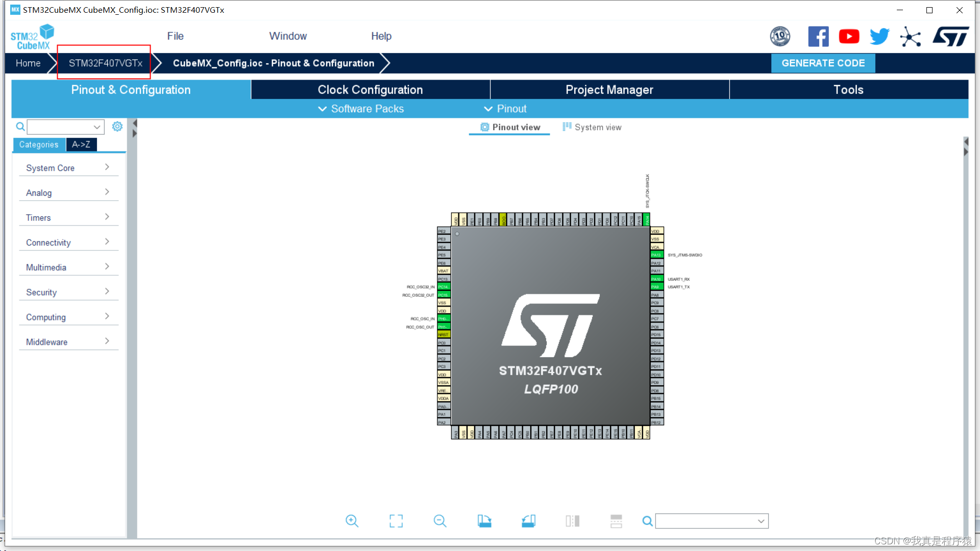The image size is (980, 551).
Task: Click the SYS_JTMS-SWDIO signal label
Action: pos(685,255)
